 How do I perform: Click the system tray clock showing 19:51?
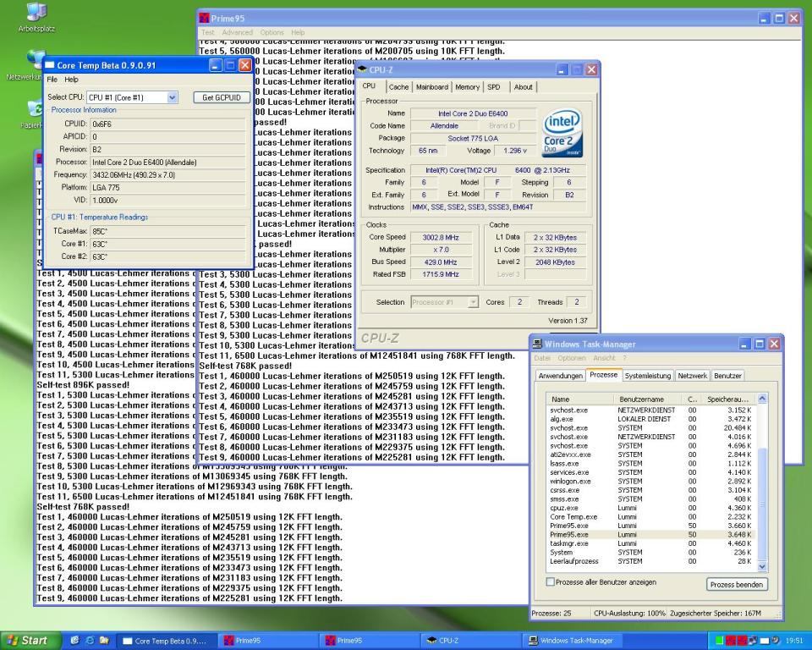coord(794,642)
